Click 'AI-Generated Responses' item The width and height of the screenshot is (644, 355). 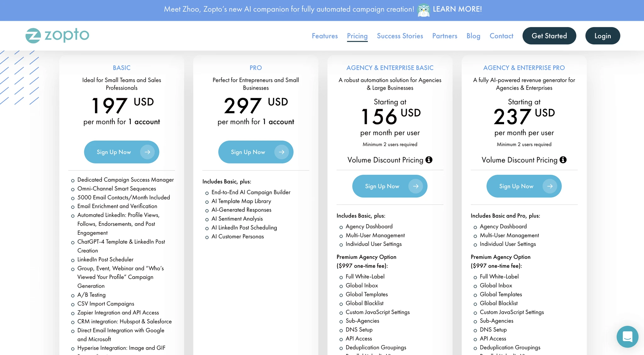coord(241,210)
